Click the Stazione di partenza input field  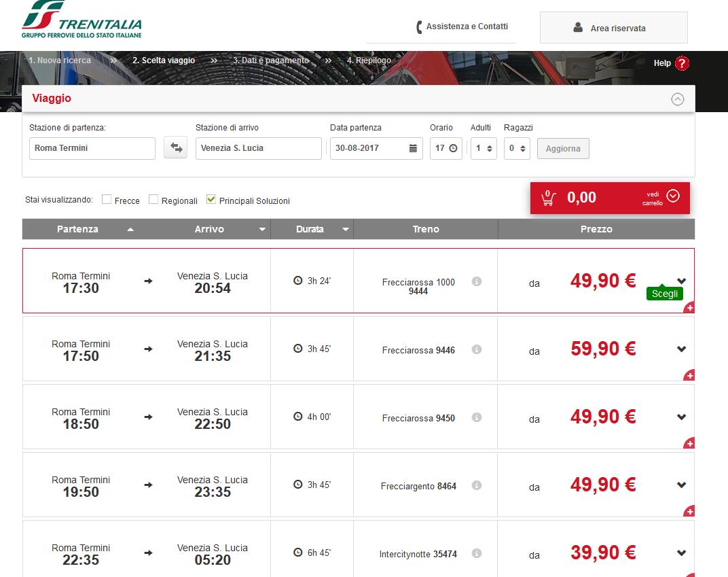92,148
